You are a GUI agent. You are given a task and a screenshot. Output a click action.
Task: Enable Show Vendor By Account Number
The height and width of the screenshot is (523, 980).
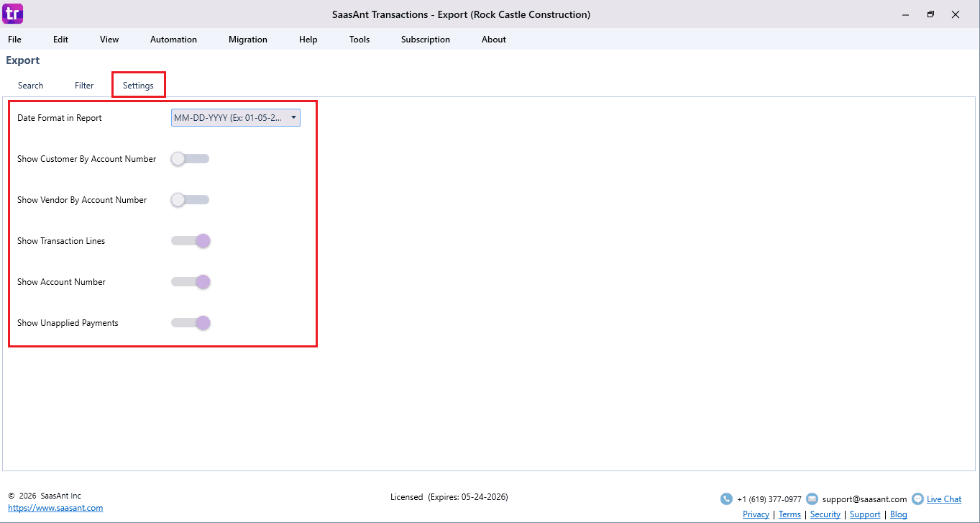pyautogui.click(x=189, y=199)
